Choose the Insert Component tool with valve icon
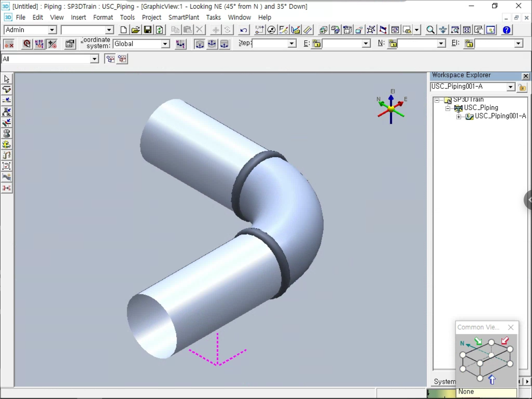 click(x=7, y=111)
